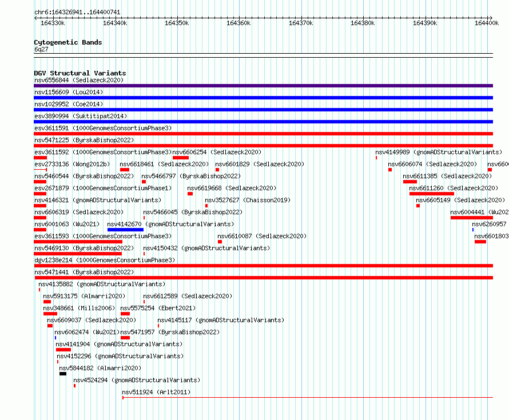The image size is (509, 420).
Task: Select the long red bar under nsv6611260
Action: coord(431,194)
